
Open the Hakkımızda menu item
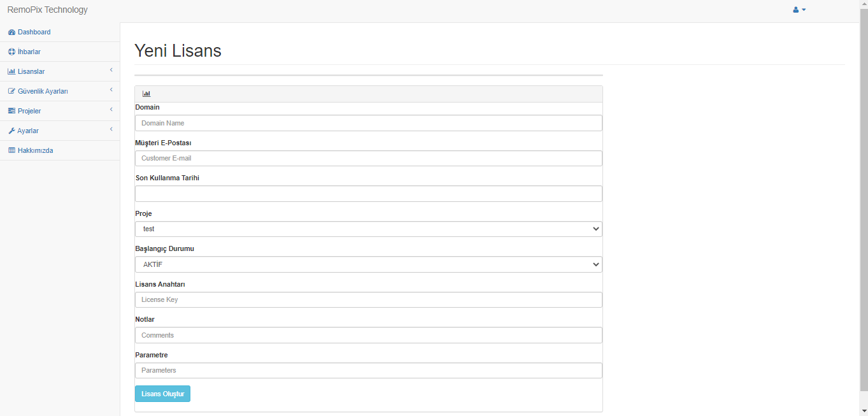coord(35,151)
